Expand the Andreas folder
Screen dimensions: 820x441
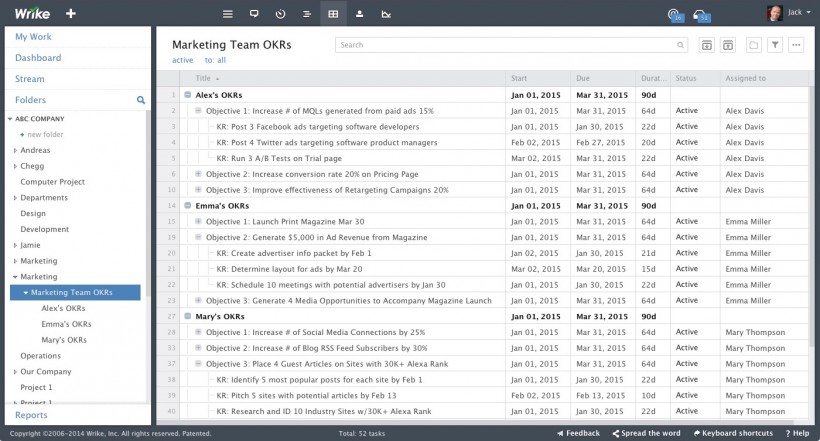(15, 150)
